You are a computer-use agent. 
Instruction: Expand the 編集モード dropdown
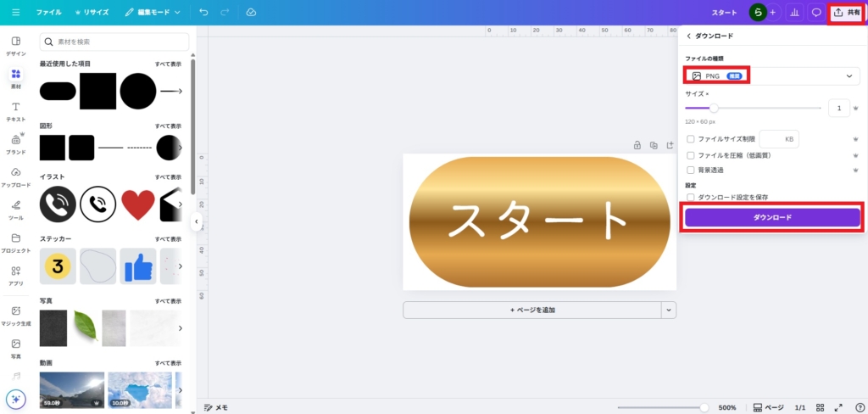coord(153,13)
